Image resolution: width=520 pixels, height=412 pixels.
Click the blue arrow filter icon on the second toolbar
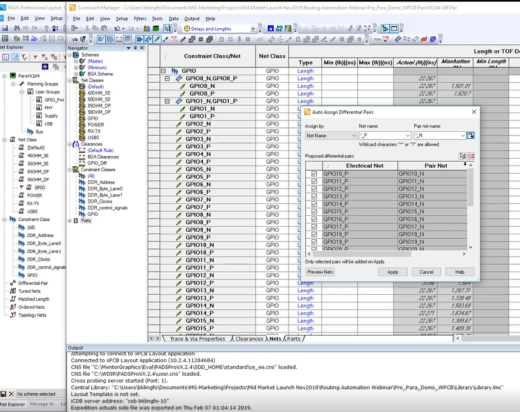click(139, 39)
